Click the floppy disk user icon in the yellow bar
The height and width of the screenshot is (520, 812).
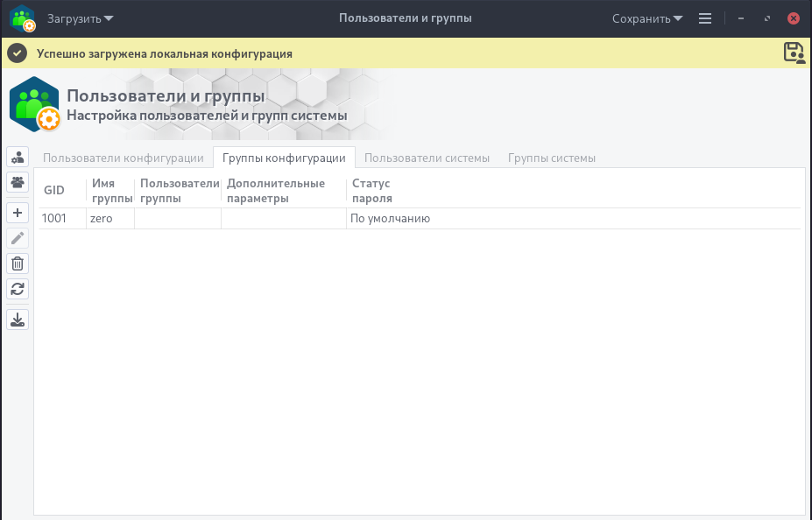click(794, 53)
